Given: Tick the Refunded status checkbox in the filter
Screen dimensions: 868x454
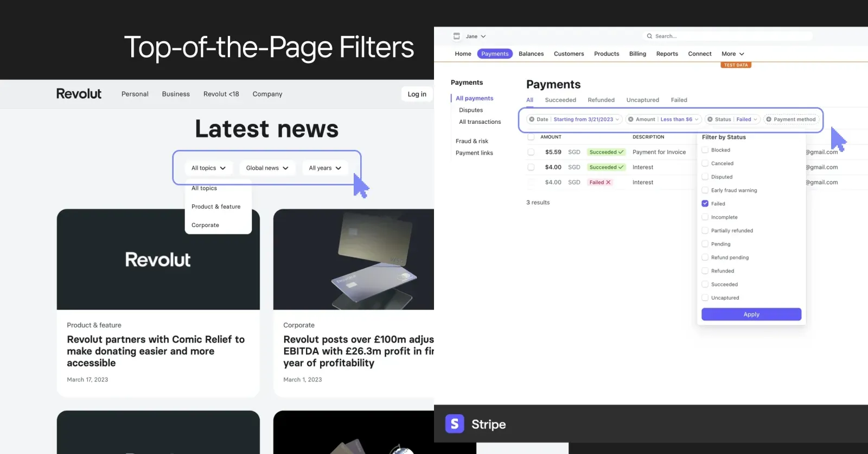Looking at the screenshot, I should tap(705, 271).
